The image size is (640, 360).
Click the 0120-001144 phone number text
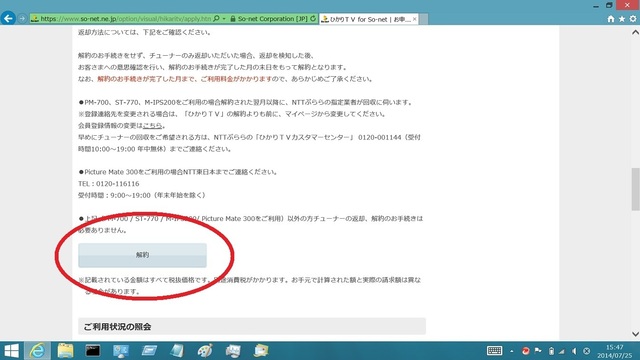click(x=380, y=138)
